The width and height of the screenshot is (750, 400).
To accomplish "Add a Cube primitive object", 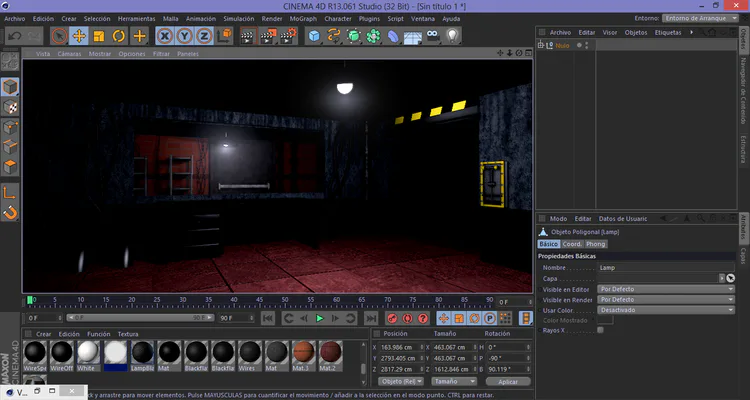I will point(314,36).
